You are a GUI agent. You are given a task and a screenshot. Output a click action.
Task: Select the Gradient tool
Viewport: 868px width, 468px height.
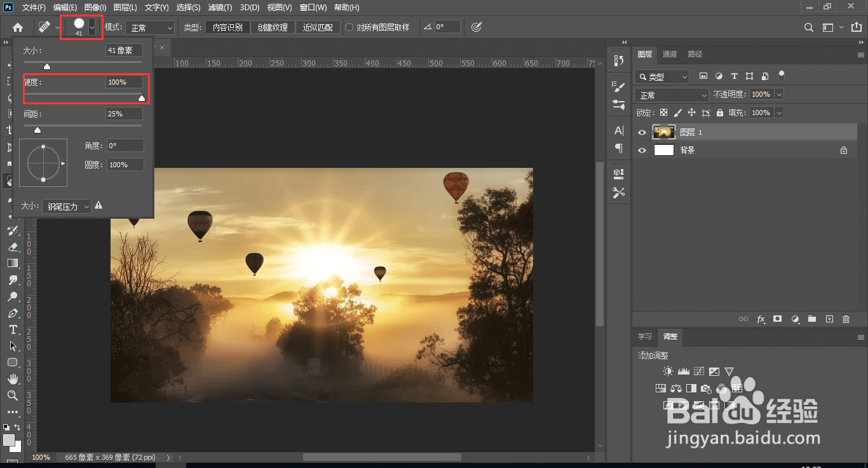pyautogui.click(x=13, y=263)
